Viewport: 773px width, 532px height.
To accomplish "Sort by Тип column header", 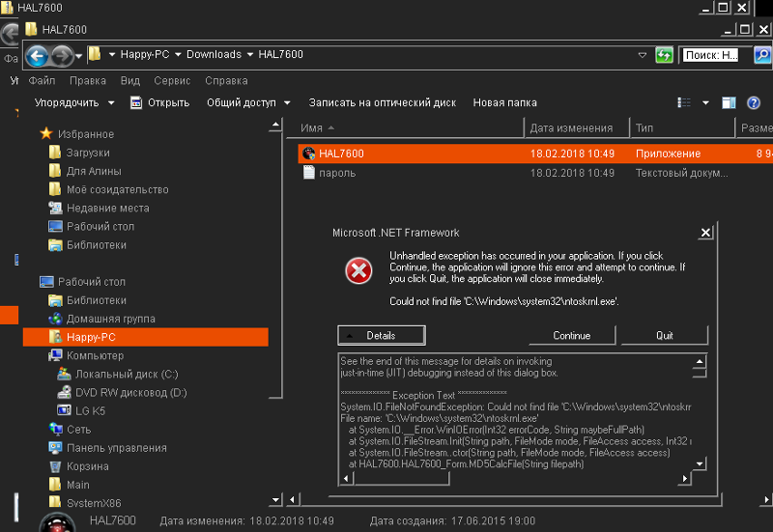I will tap(683, 127).
